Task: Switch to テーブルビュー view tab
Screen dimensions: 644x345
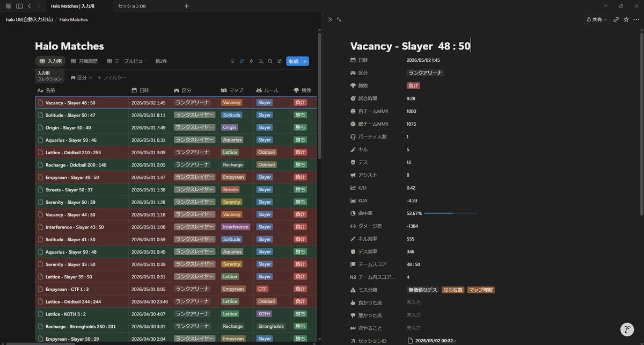Action: pos(127,61)
